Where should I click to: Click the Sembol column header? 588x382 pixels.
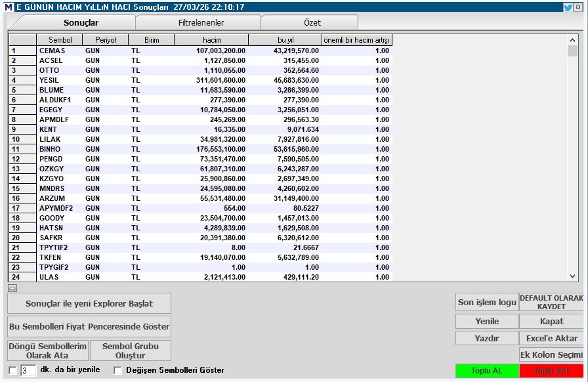pyautogui.click(x=60, y=40)
